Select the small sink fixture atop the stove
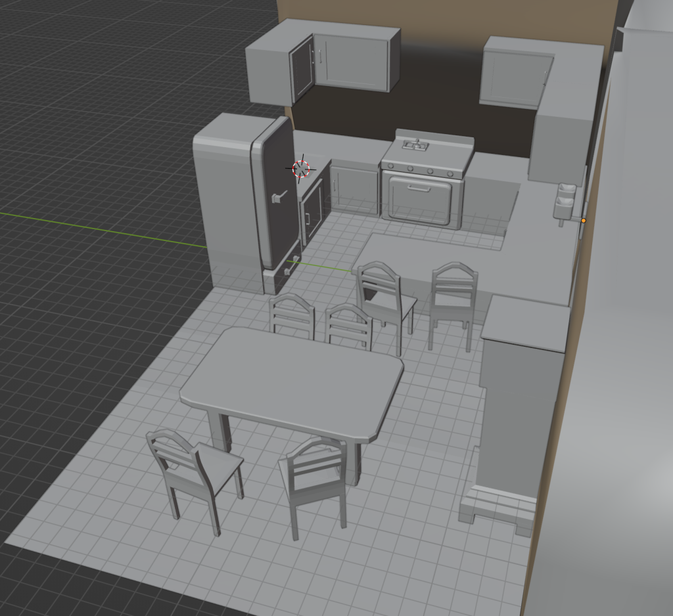 (415, 145)
